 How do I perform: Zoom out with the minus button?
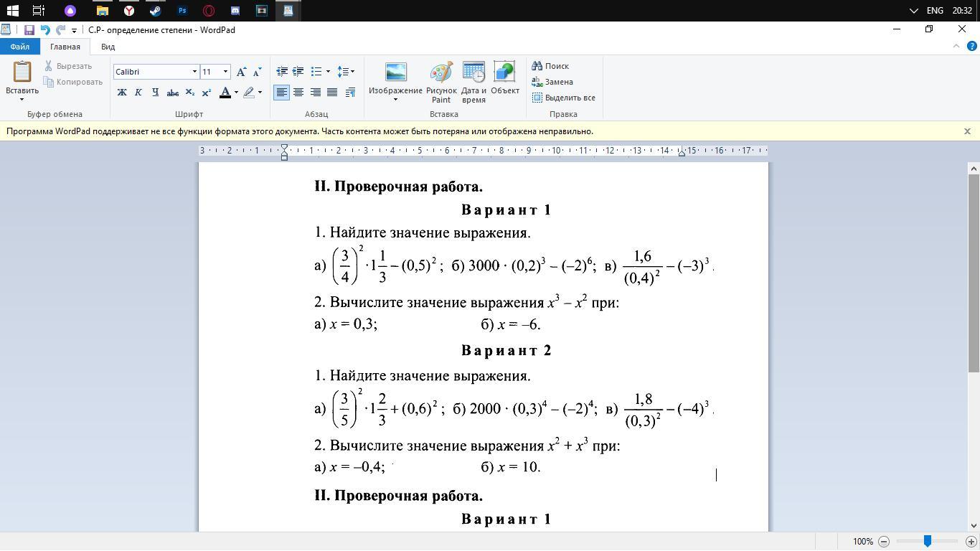coord(884,542)
